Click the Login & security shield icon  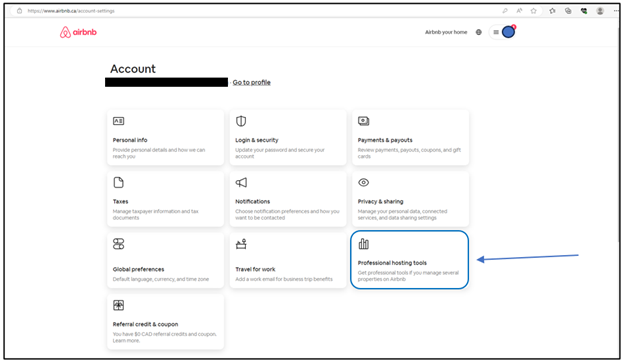[x=241, y=121]
